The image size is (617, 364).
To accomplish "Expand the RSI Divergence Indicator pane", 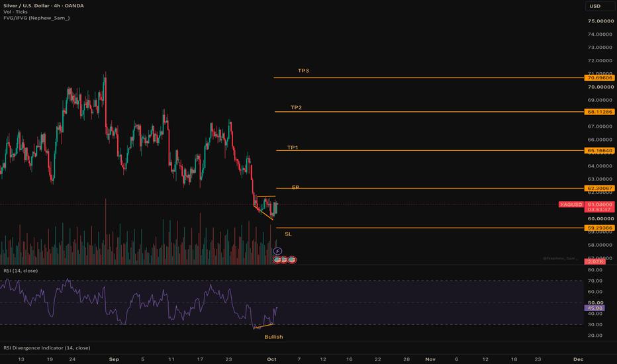I will [47, 348].
